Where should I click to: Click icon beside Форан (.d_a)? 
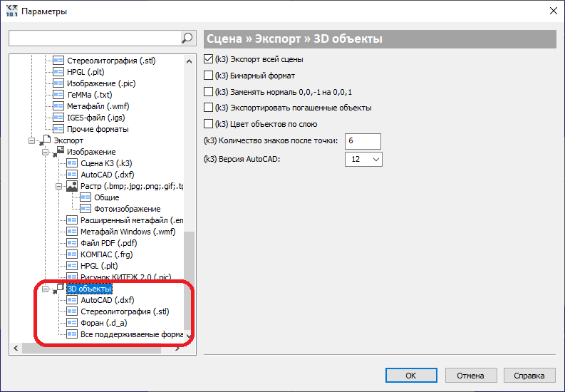(72, 323)
